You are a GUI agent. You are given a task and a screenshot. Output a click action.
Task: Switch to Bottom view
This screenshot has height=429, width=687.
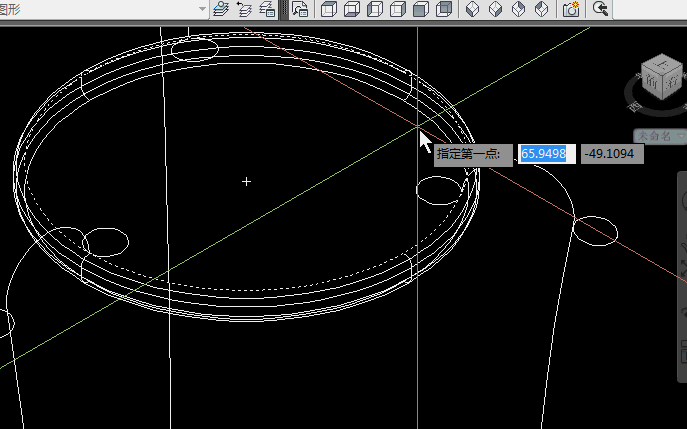(351, 9)
